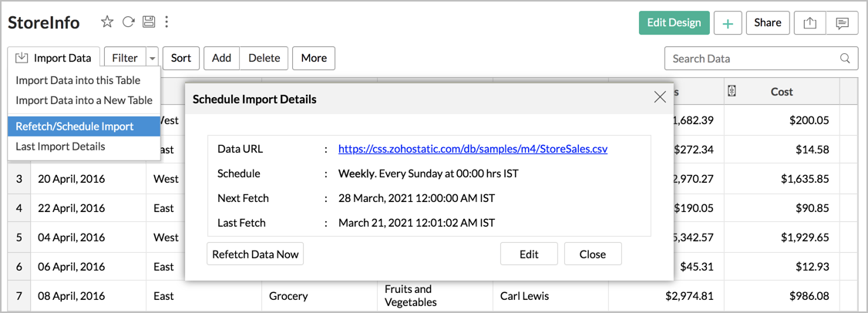Star the StoreInfo table as favorite

tap(107, 22)
